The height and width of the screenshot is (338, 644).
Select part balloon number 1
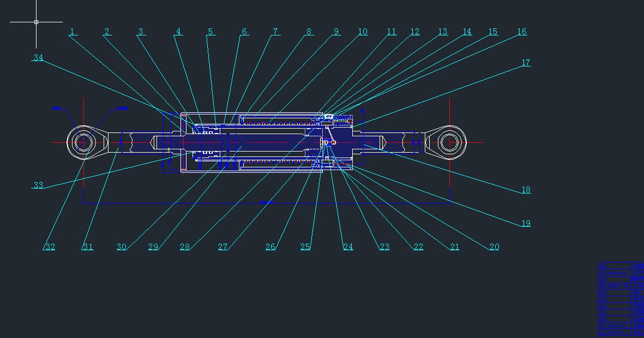(73, 32)
